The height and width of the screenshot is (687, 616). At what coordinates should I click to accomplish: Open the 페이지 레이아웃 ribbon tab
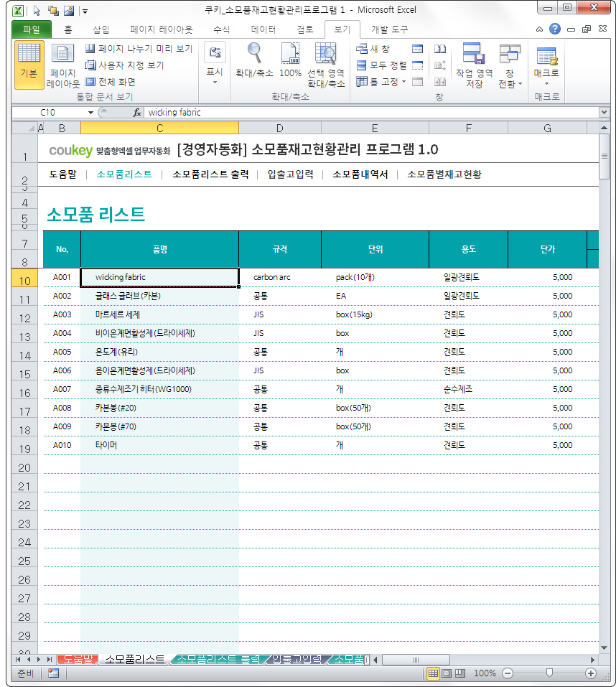click(162, 29)
